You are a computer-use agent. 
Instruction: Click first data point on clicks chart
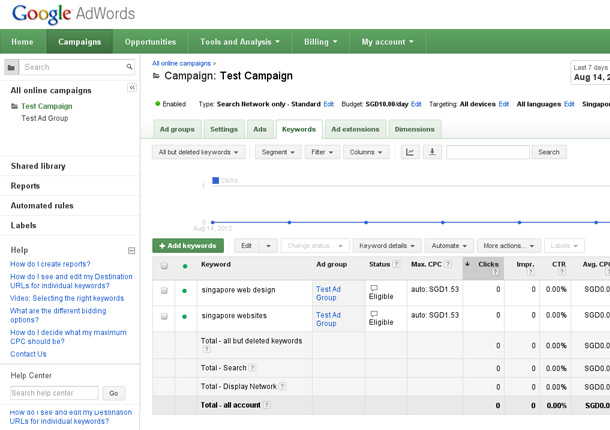[x=212, y=222]
